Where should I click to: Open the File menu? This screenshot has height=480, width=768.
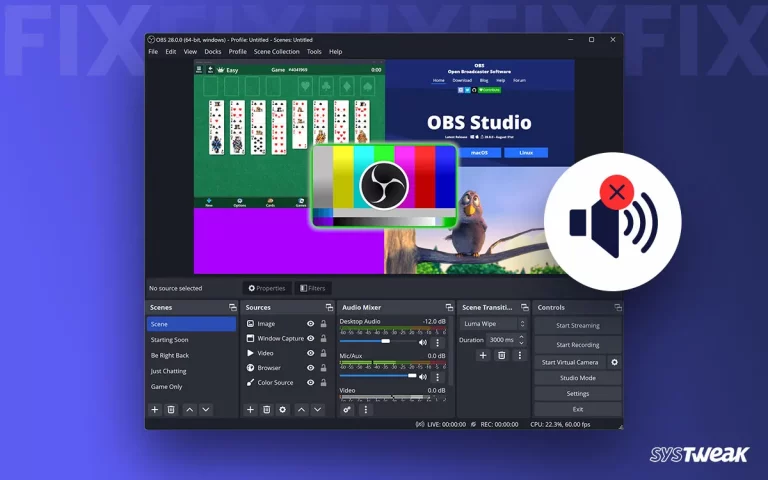pos(153,51)
